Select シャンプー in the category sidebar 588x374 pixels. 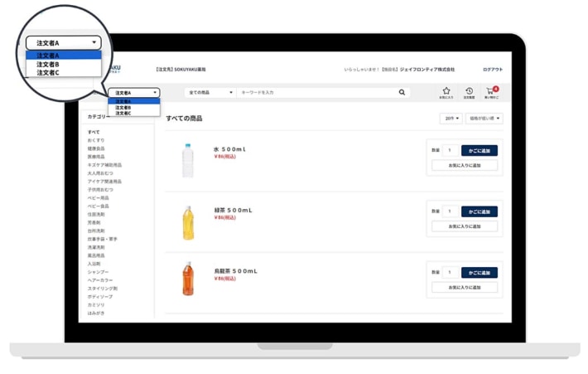tap(99, 272)
